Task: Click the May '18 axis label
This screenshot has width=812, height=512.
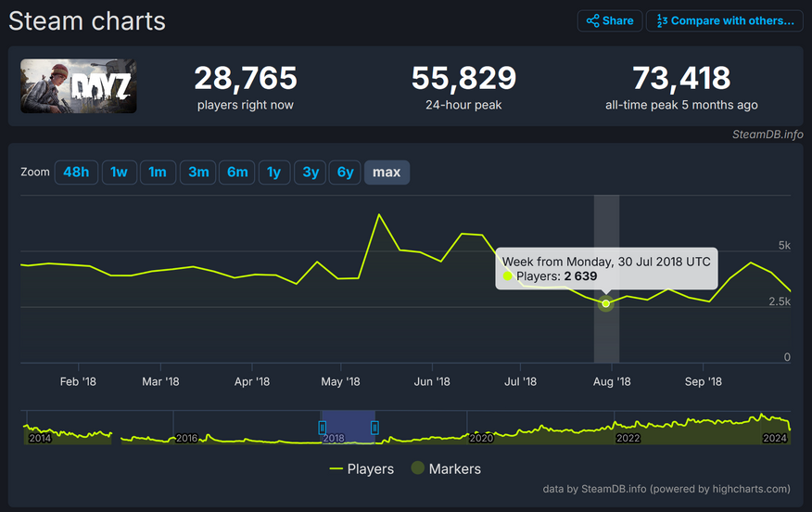Action: coord(340,382)
